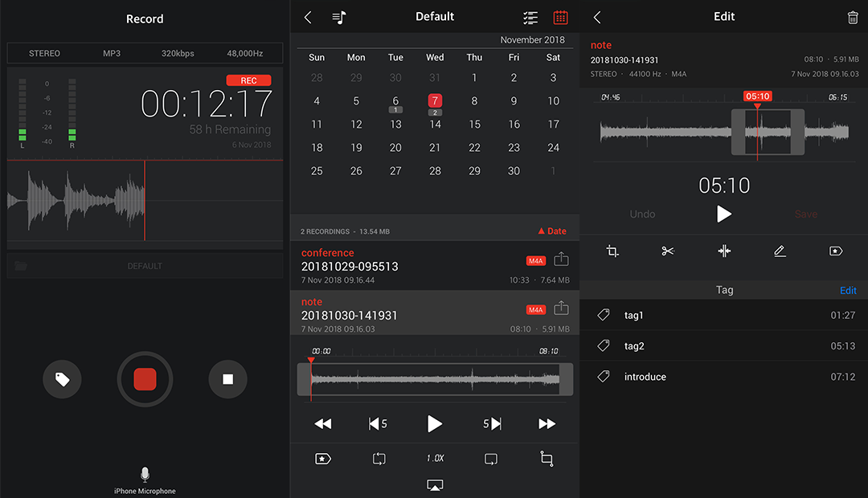Click Edit link beside Tag header
The width and height of the screenshot is (868, 498).
[x=847, y=290]
